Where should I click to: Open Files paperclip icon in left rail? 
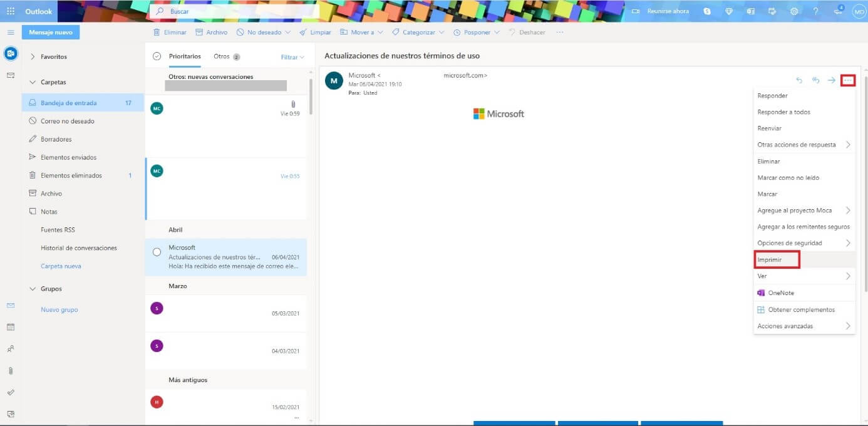[x=11, y=370]
